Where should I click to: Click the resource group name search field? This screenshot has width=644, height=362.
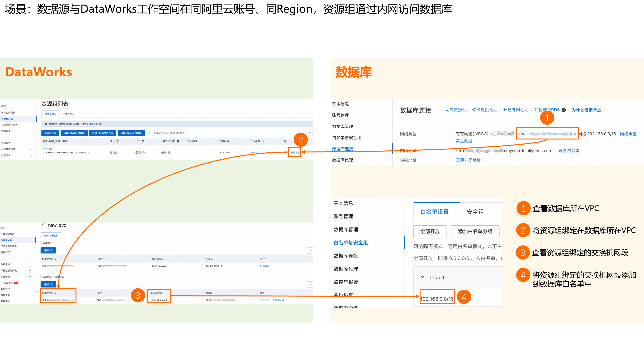click(175, 133)
